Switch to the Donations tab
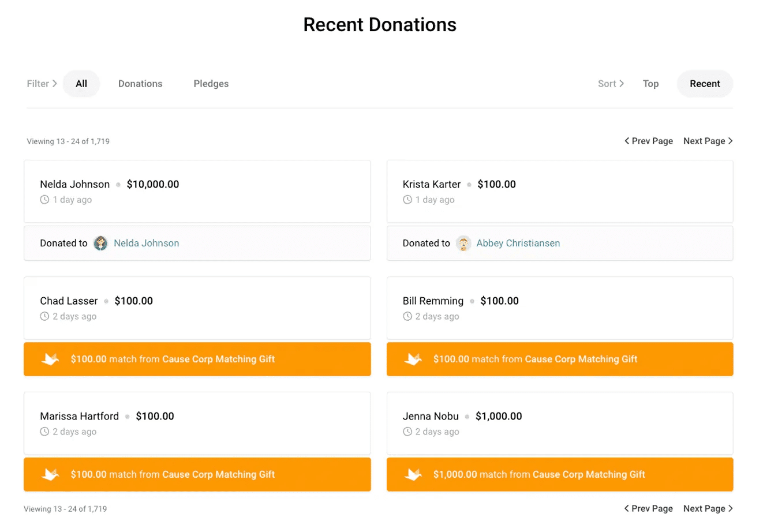763x532 pixels. coord(140,83)
